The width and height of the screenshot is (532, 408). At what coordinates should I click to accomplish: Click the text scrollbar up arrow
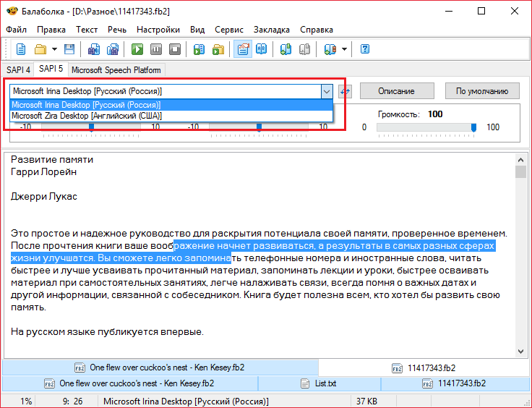521,159
